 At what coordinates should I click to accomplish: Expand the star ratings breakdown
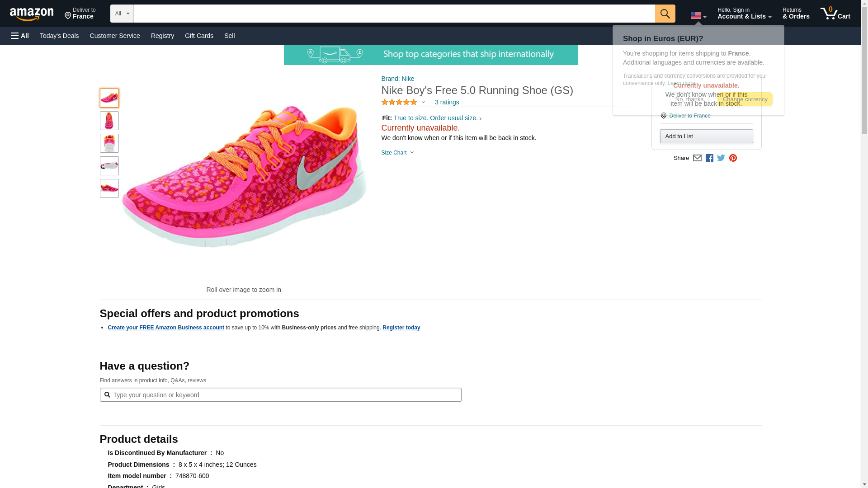[x=403, y=103]
